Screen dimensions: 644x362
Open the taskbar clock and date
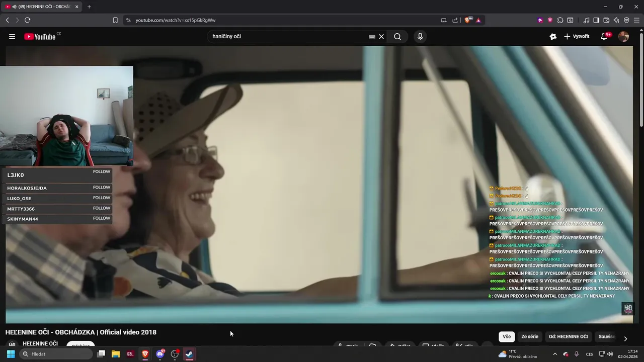[x=628, y=354]
